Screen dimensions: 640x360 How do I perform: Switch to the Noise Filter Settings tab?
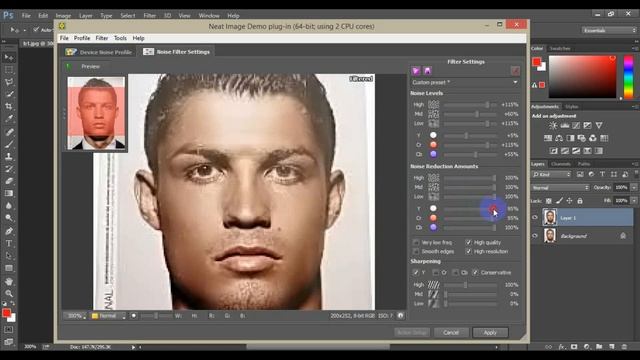pos(177,52)
